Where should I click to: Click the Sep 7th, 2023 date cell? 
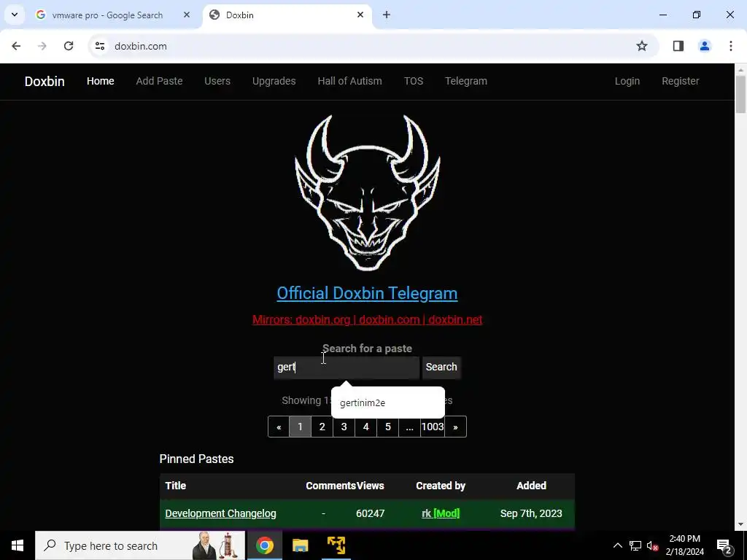tap(531, 513)
